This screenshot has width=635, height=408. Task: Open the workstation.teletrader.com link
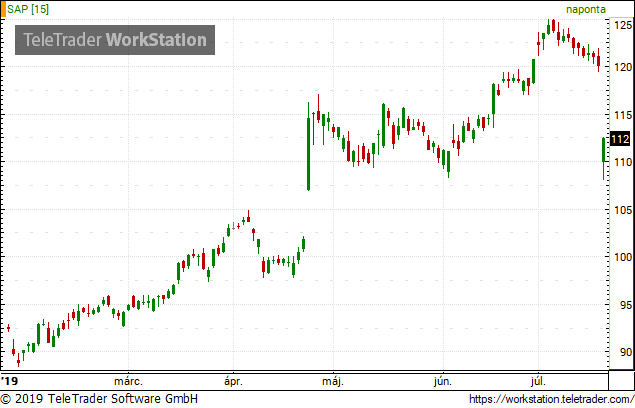coord(552,399)
